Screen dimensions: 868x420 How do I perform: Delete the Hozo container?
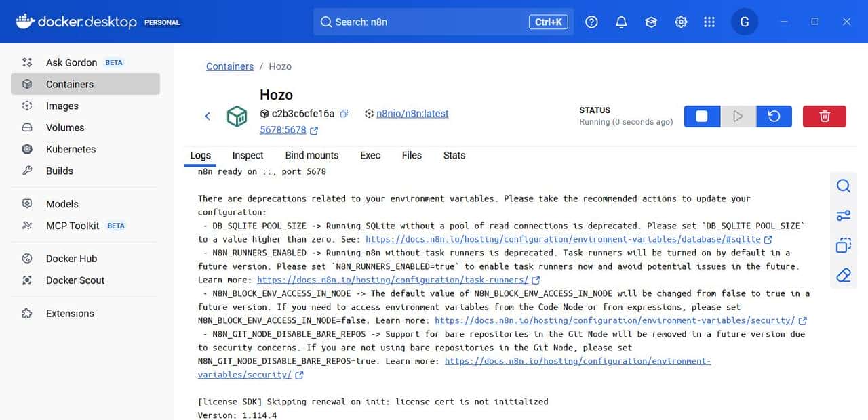pyautogui.click(x=824, y=117)
